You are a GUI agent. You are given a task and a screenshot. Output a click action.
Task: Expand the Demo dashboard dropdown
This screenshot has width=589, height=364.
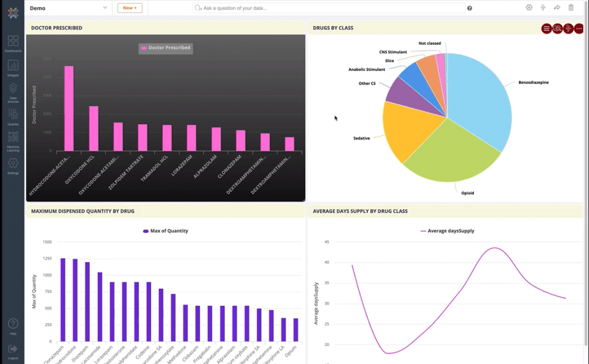click(105, 8)
